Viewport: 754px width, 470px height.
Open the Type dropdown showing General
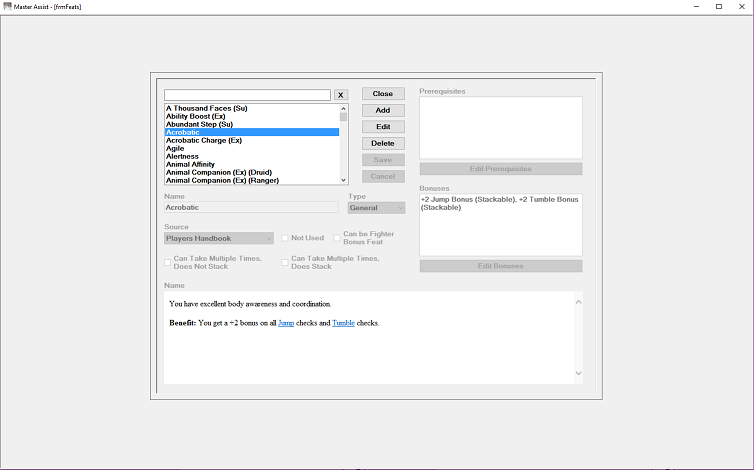377,208
